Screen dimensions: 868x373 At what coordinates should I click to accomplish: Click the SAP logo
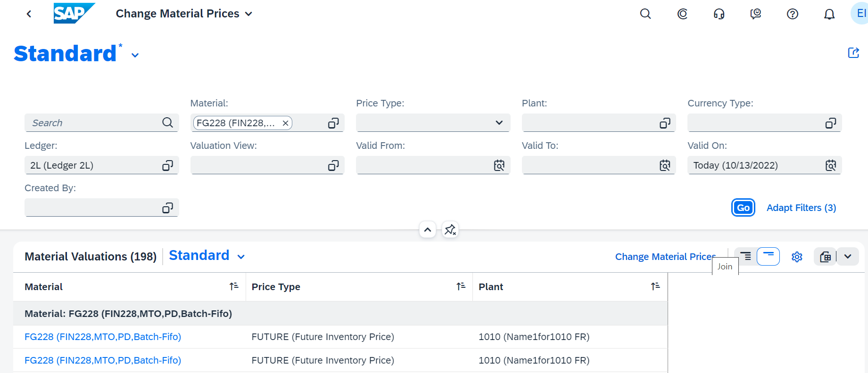click(x=74, y=13)
